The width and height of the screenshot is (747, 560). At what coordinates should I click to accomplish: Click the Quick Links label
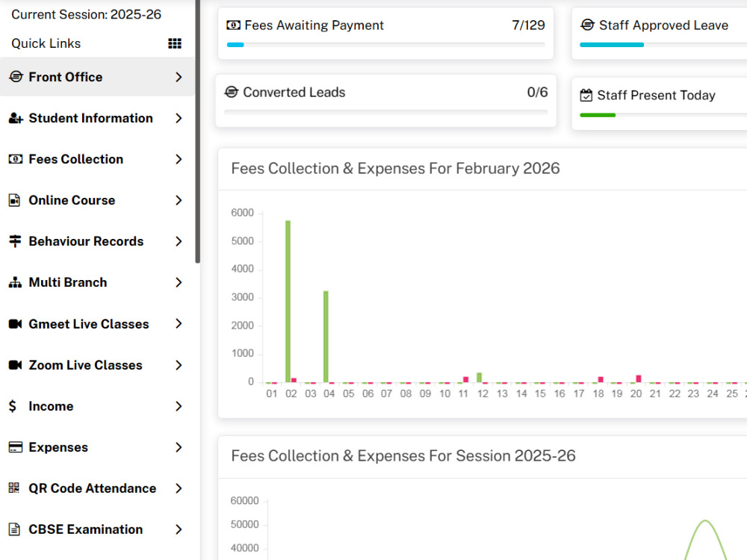[46, 43]
